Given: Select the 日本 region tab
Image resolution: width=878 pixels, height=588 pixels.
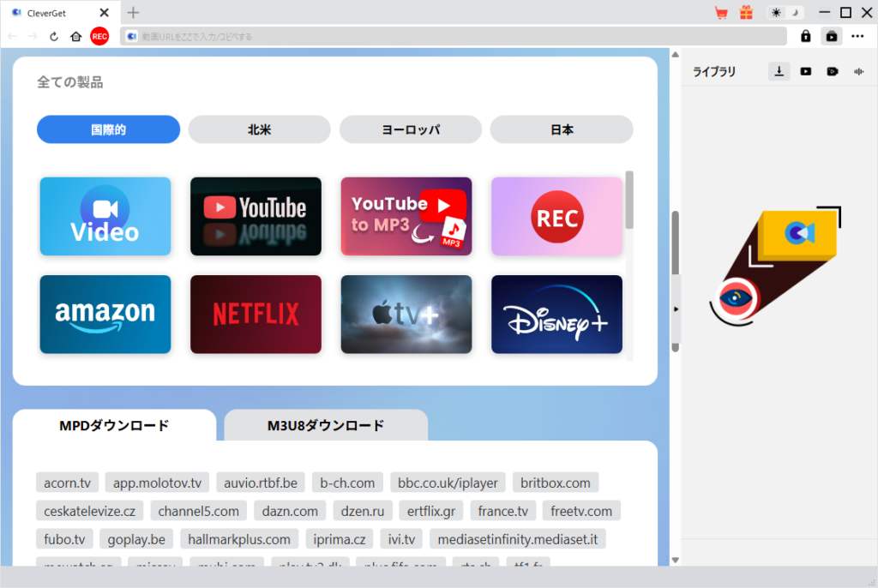Looking at the screenshot, I should (562, 129).
